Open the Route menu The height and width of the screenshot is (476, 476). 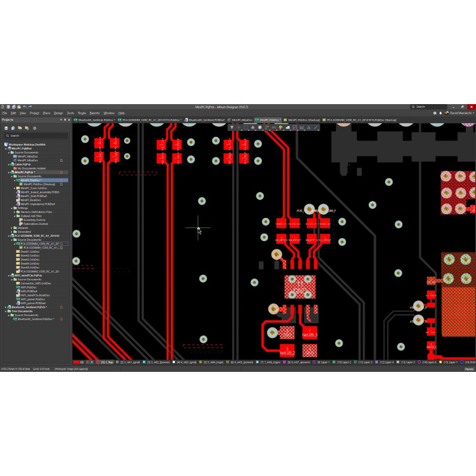point(82,112)
